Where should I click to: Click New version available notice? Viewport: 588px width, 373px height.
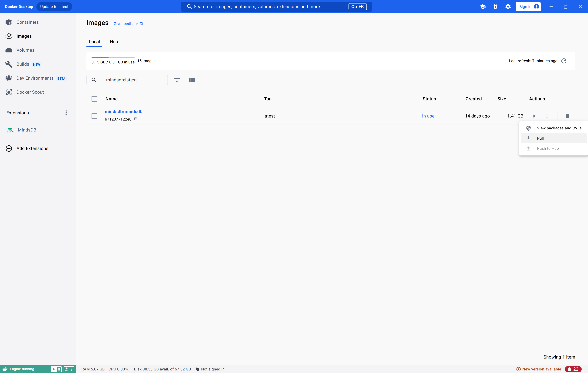click(x=539, y=369)
